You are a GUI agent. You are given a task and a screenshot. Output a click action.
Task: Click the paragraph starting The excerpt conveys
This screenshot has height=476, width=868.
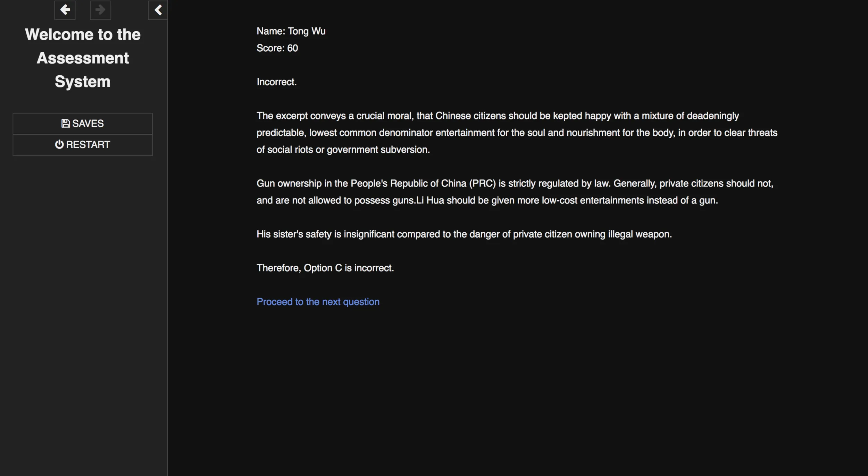tap(517, 133)
